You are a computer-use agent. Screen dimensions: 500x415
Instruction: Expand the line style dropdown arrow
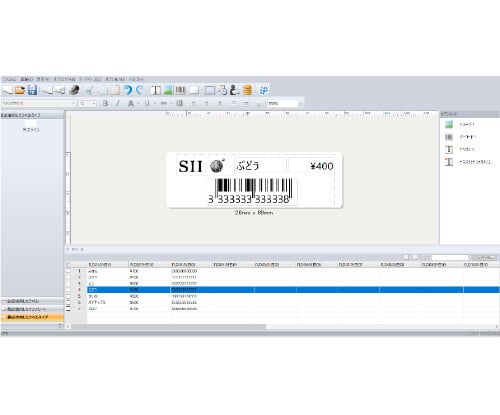[171, 104]
